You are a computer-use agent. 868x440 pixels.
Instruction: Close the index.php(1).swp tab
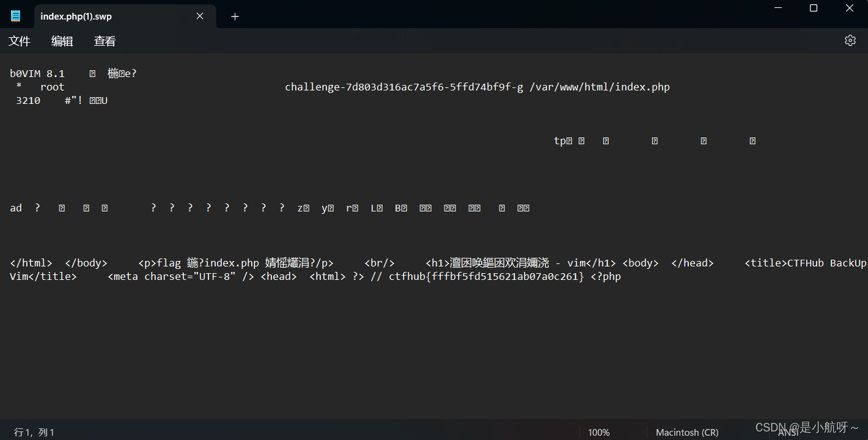[200, 16]
